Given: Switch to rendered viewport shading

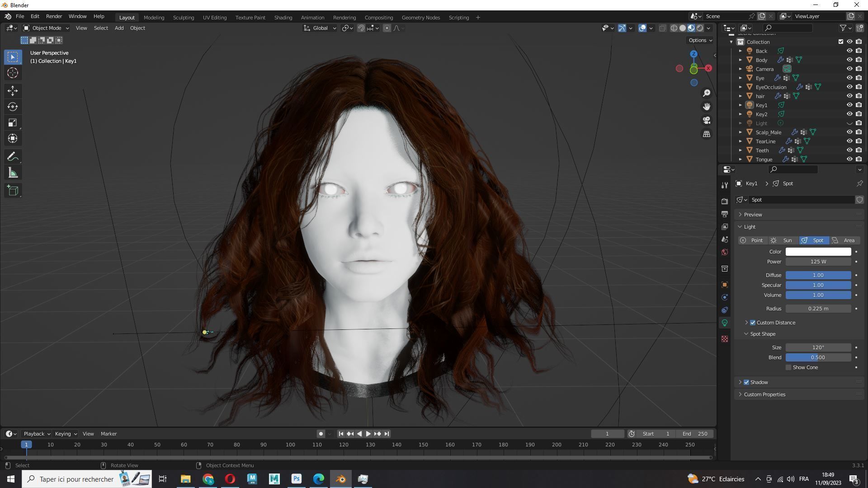Looking at the screenshot, I should tap(700, 28).
